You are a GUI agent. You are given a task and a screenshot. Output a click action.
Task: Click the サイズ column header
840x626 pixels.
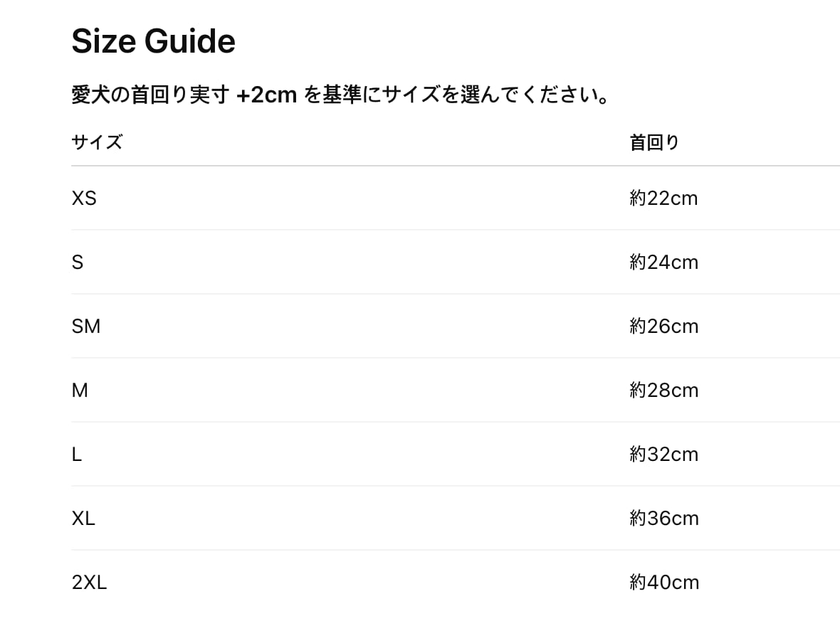pos(97,142)
